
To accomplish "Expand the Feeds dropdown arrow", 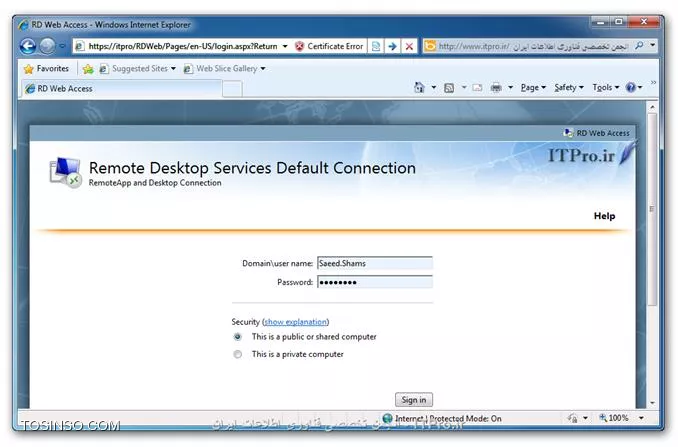I will pyautogui.click(x=464, y=88).
